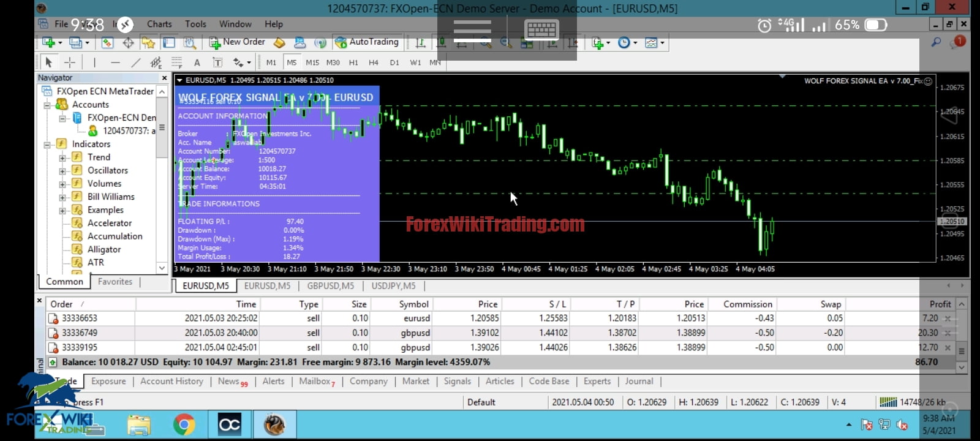Open the arrows tool dropdown arrow
980x441 pixels.
pyautogui.click(x=249, y=62)
